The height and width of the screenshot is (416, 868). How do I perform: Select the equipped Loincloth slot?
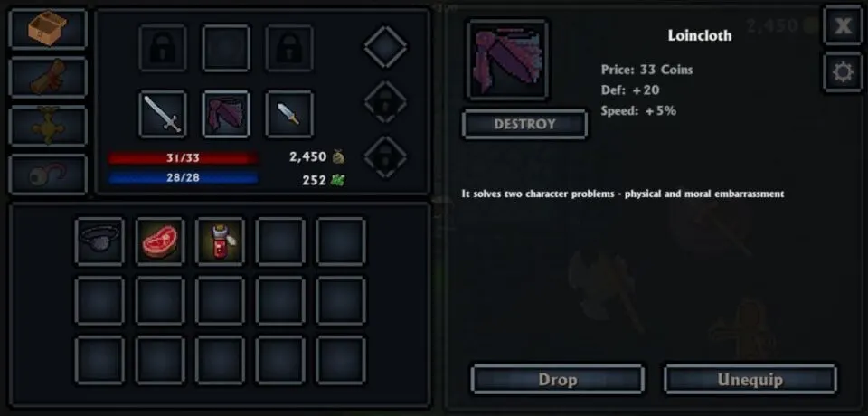[x=226, y=114]
